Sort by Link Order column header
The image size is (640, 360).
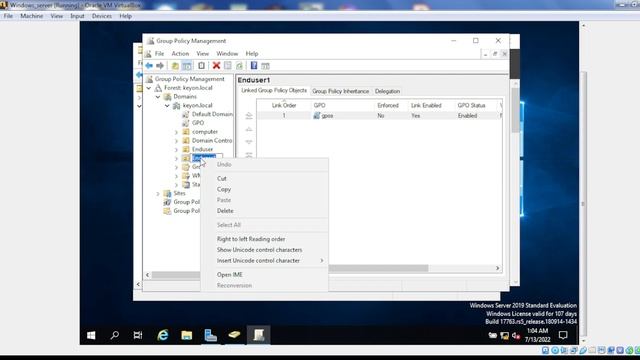pyautogui.click(x=284, y=105)
